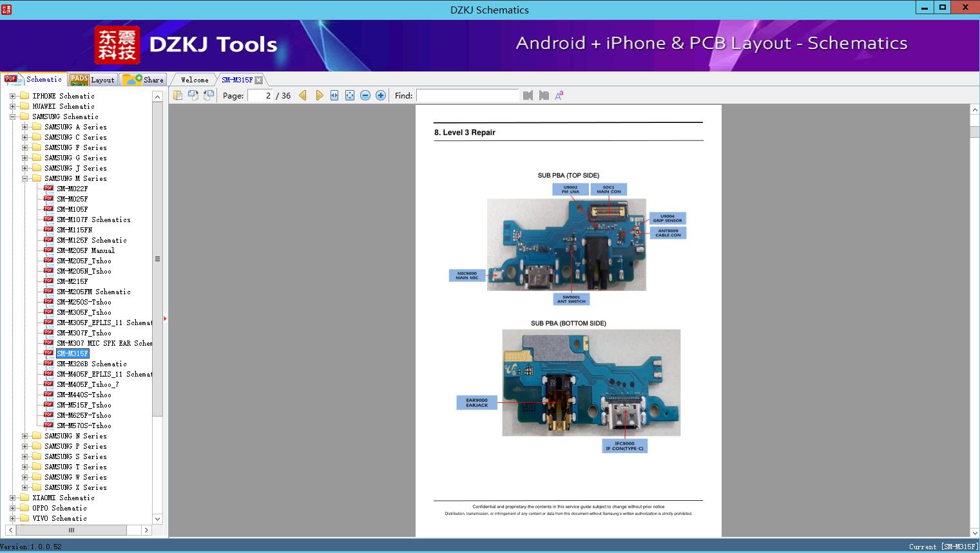This screenshot has height=553, width=980.
Task: Go to the previous page
Action: [x=303, y=95]
